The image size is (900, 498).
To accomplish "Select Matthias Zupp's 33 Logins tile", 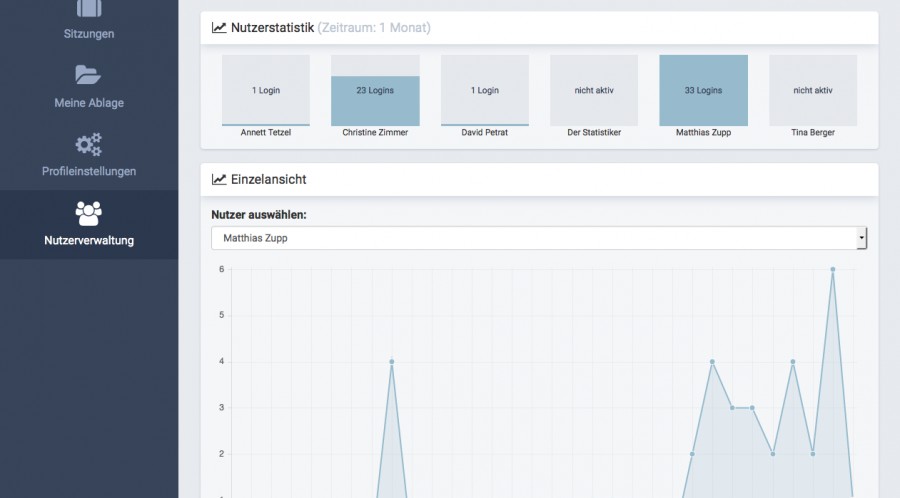I will pyautogui.click(x=703, y=90).
